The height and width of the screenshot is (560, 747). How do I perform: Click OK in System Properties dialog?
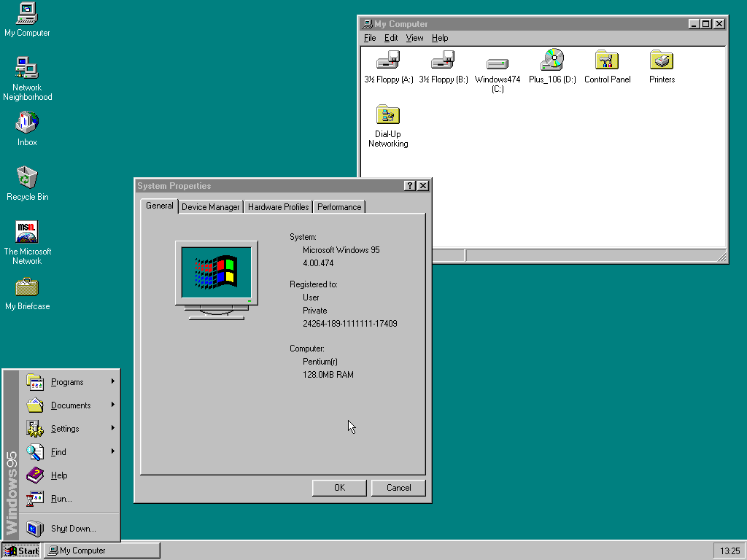click(x=339, y=488)
